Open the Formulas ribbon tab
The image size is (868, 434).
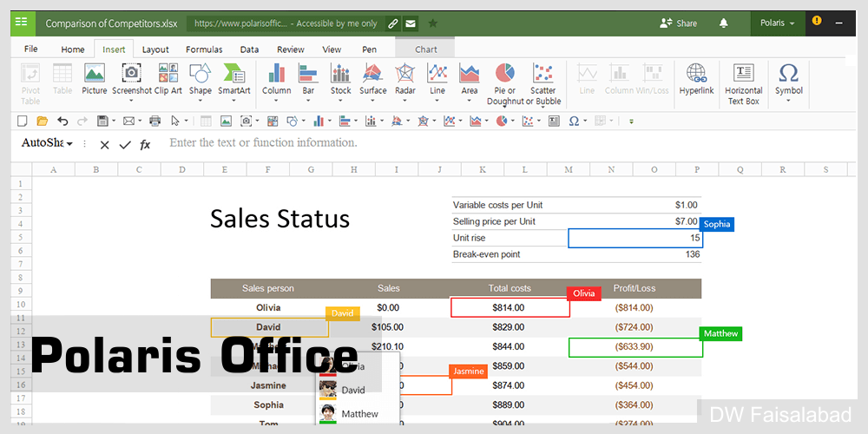[204, 49]
